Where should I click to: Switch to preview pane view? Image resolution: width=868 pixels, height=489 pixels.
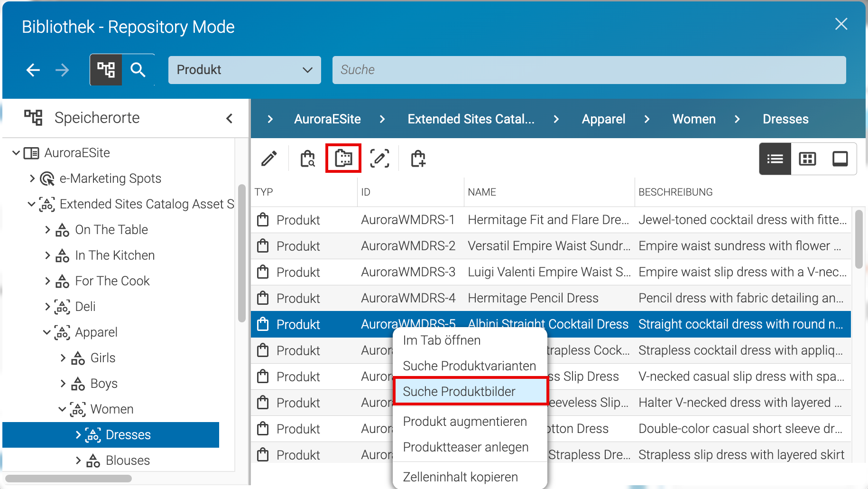click(x=840, y=159)
